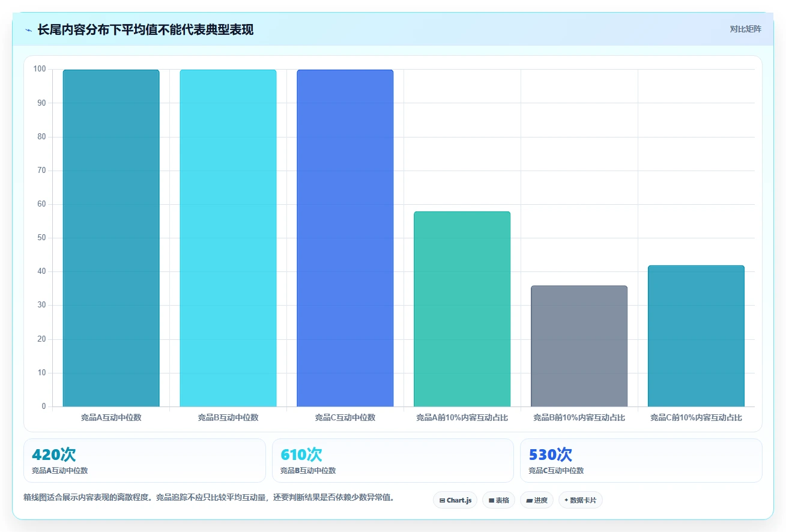Click the 竞品B互动中位数 bar in chart

pos(228,238)
